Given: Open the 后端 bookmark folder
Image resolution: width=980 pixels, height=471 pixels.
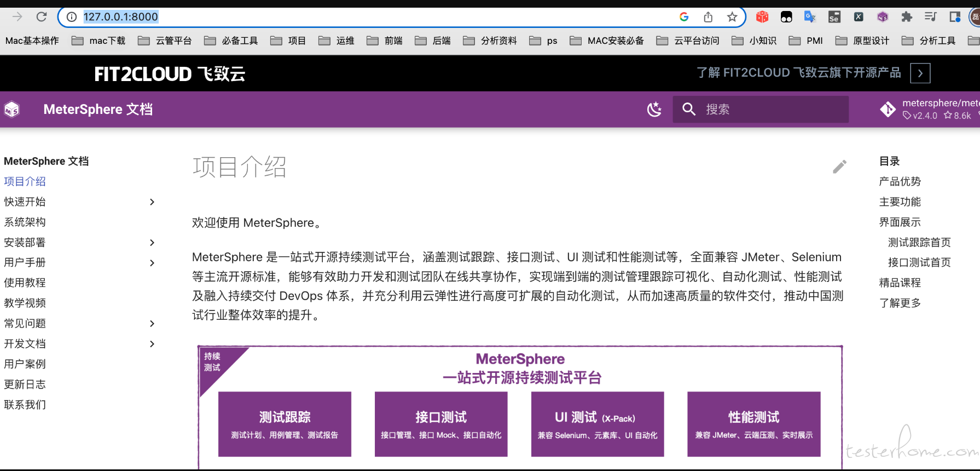Looking at the screenshot, I should [x=433, y=41].
